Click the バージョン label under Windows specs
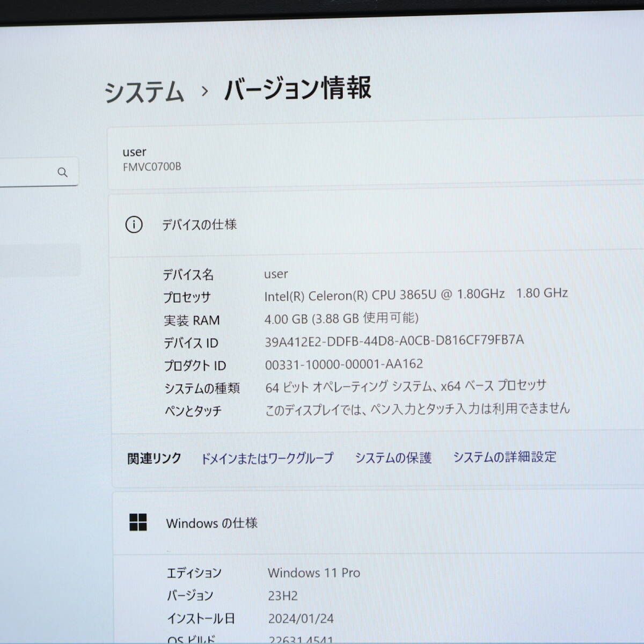The height and width of the screenshot is (644, 644). tap(190, 596)
